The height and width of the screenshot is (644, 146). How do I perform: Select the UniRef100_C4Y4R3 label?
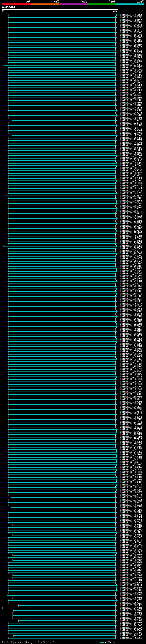click(131, 608)
